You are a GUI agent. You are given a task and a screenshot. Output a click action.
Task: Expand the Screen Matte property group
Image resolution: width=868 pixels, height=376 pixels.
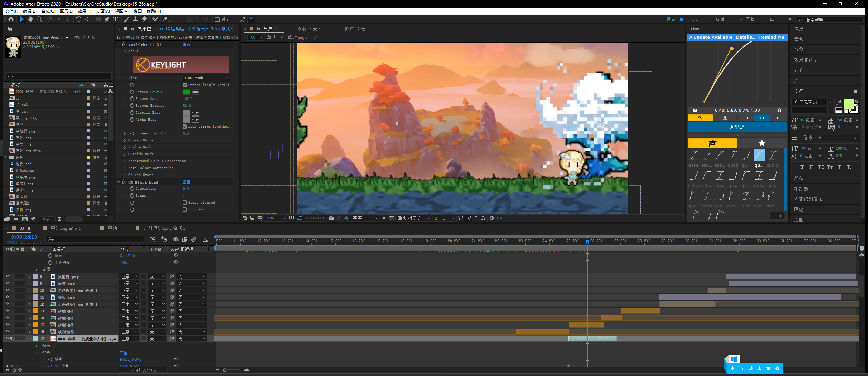point(125,140)
